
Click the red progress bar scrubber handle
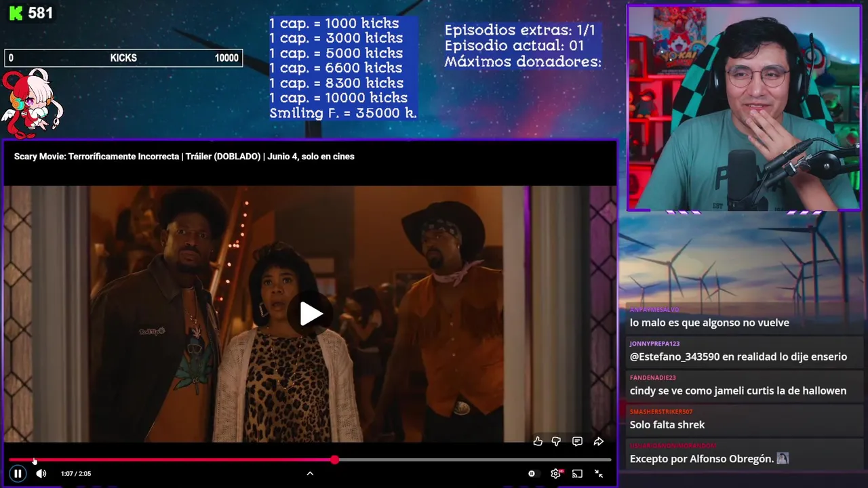[335, 460]
